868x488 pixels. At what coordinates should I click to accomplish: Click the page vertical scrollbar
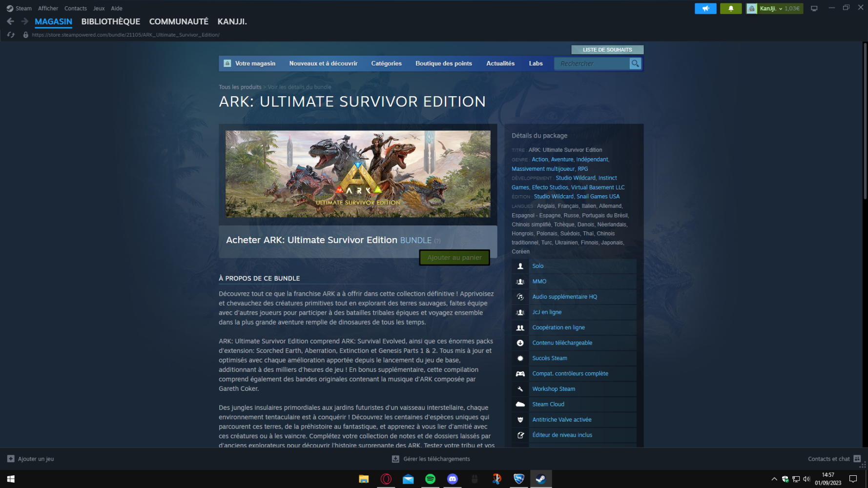point(865,121)
